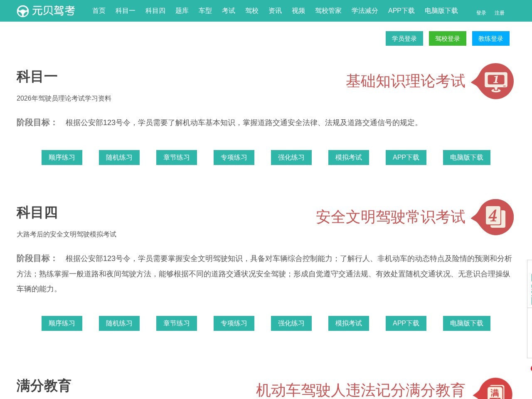
Task: Start 专项练习 under 科目四
Action: (234, 323)
